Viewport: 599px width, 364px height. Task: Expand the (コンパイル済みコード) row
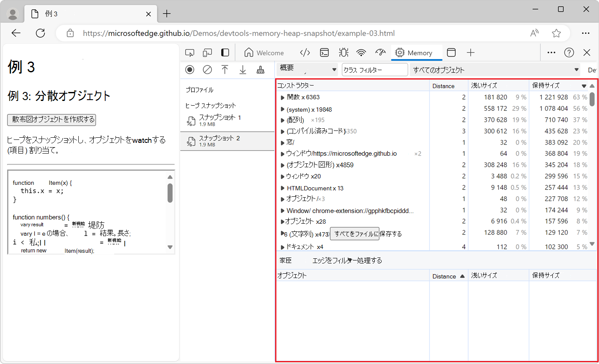(282, 131)
